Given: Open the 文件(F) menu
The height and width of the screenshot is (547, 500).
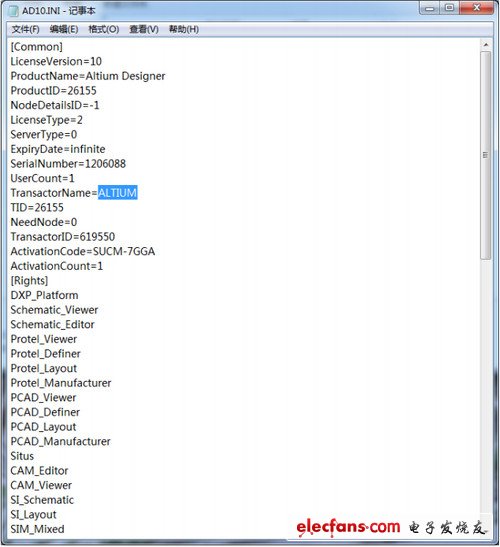Looking at the screenshot, I should 25,29.
